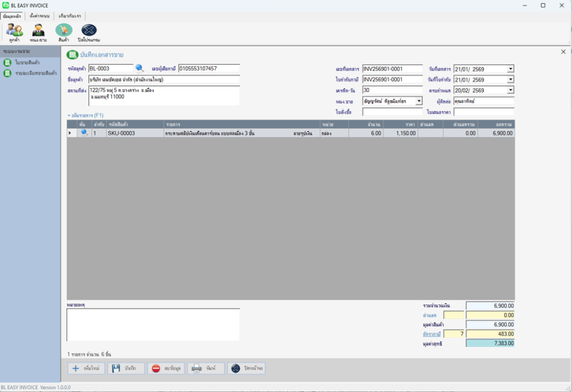The image size is (572, 392).
Task: Switch to the ตั้งค่าระบบ tab
Action: click(x=40, y=16)
